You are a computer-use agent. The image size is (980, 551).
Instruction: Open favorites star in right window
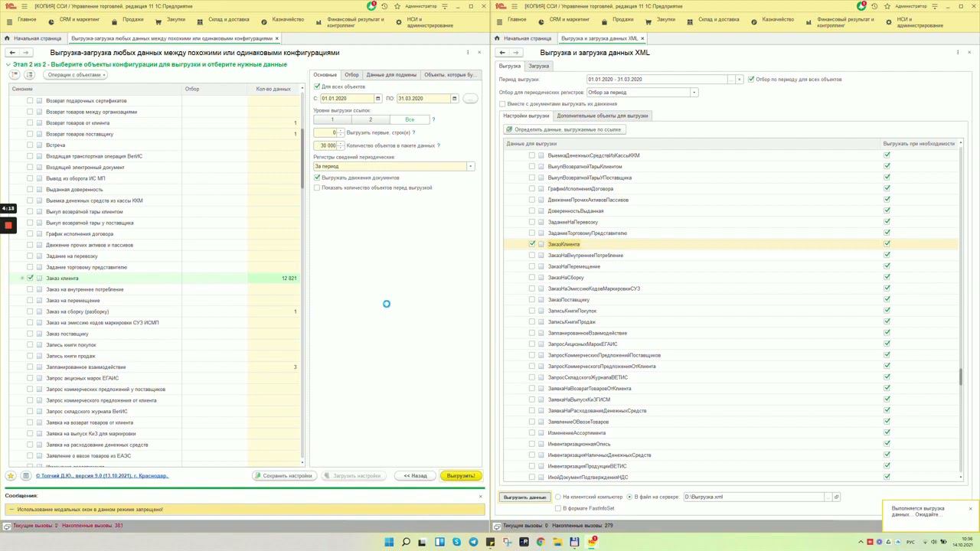[887, 6]
